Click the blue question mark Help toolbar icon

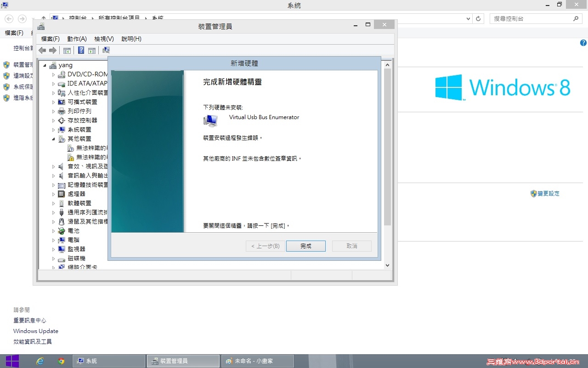[81, 50]
